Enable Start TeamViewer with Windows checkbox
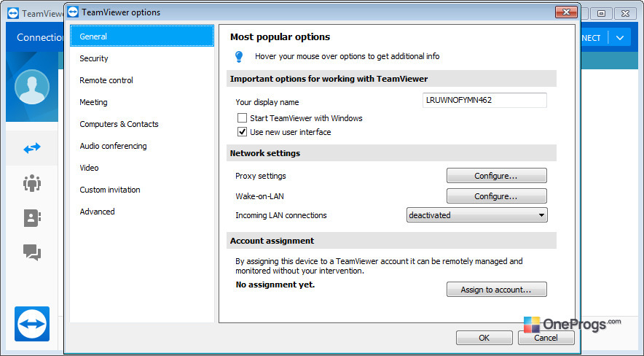The height and width of the screenshot is (356, 644). tap(243, 118)
